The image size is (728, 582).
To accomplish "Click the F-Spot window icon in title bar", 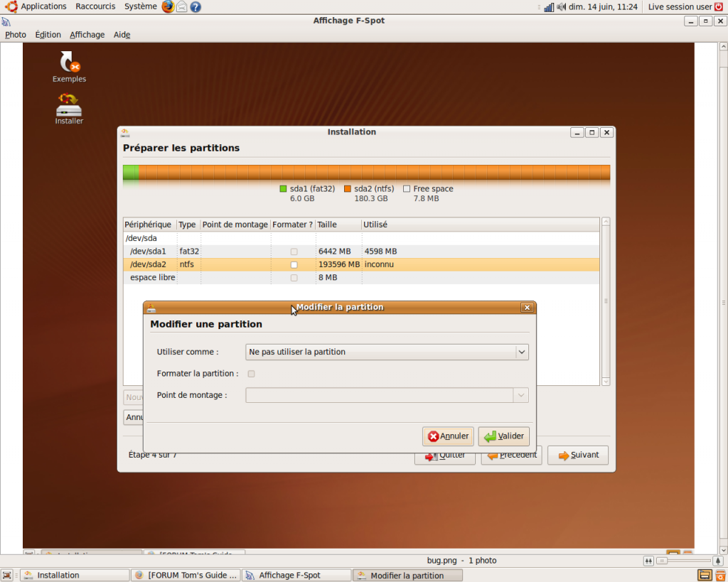I will pos(6,22).
